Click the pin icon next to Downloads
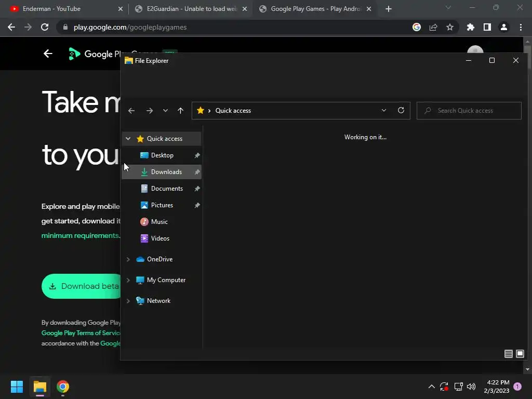The image size is (532, 399). (x=197, y=172)
